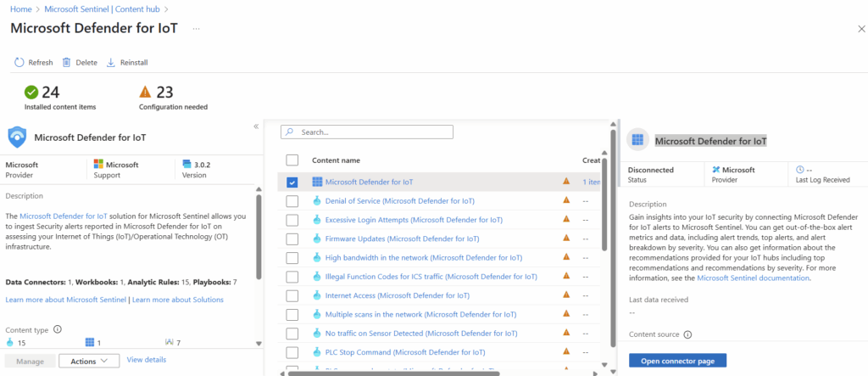
Task: Uncheck the Microsoft Defender for IoT row checkbox
Action: [292, 182]
